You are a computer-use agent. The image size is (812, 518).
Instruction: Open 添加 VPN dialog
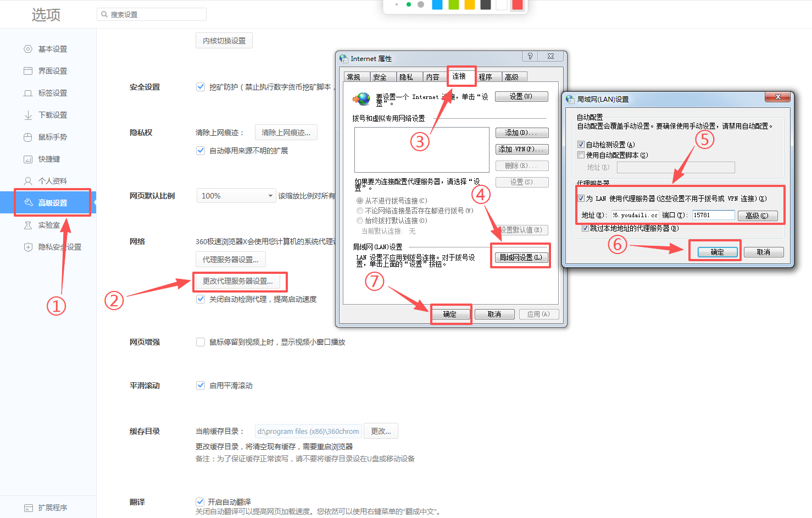(521, 149)
